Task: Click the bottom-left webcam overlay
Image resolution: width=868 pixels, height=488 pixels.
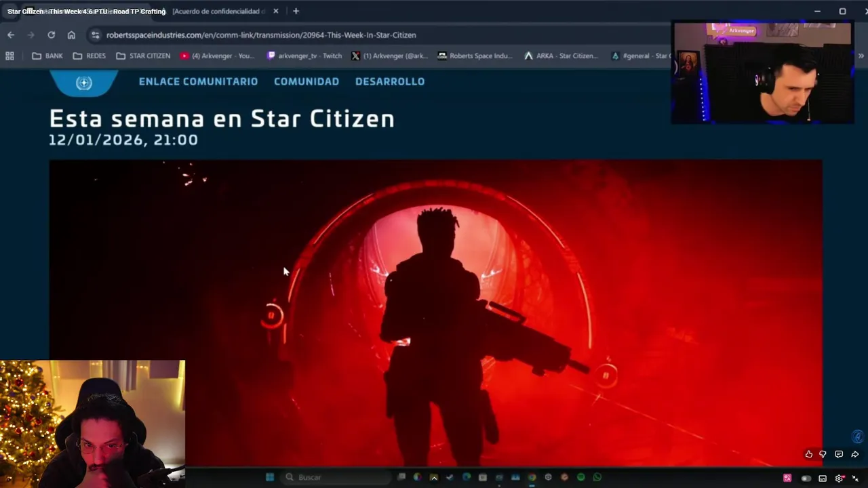Action: [x=92, y=424]
